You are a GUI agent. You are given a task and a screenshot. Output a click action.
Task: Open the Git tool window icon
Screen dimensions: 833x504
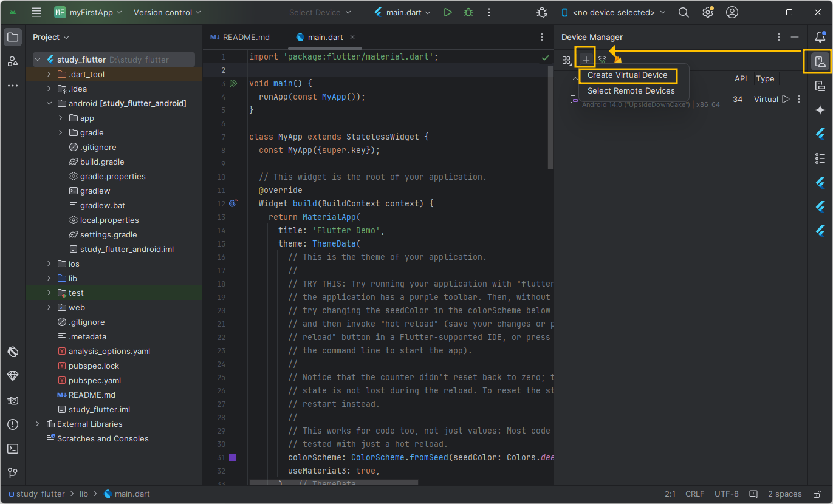point(12,473)
